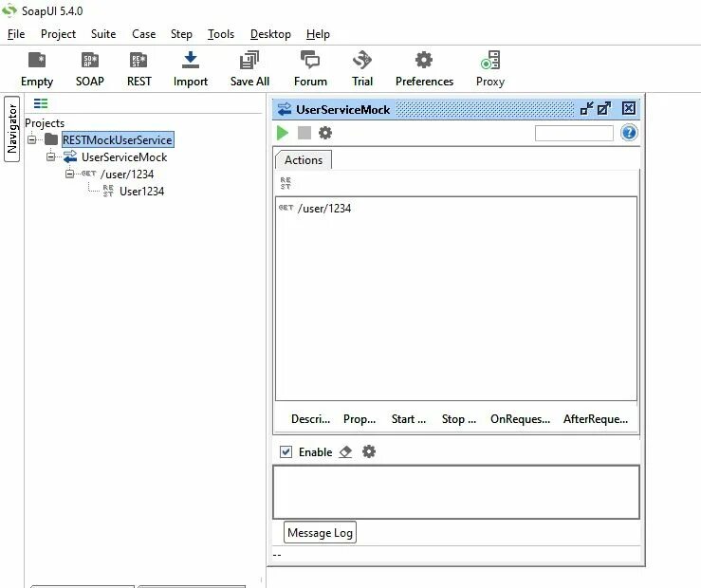
Task: Minimize the UserServiceMock panel to icon
Action: 586,108
